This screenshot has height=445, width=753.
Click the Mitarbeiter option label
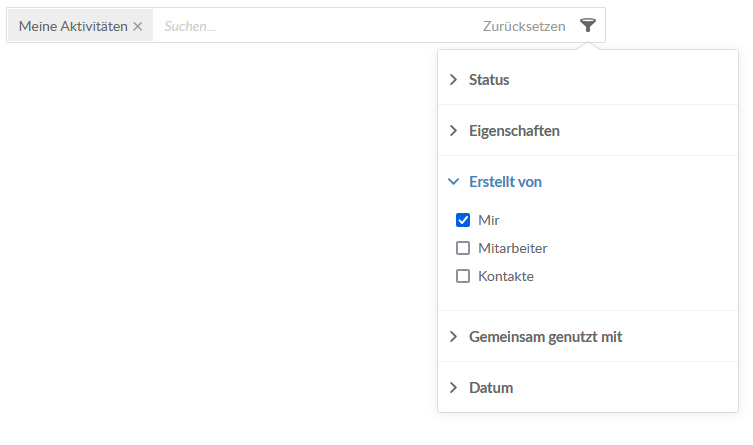pyautogui.click(x=512, y=248)
